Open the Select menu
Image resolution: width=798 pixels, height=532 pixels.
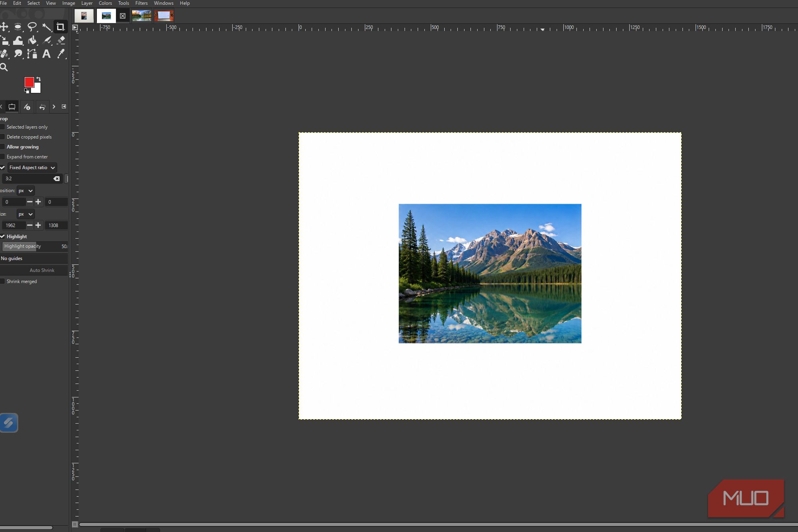click(x=33, y=3)
